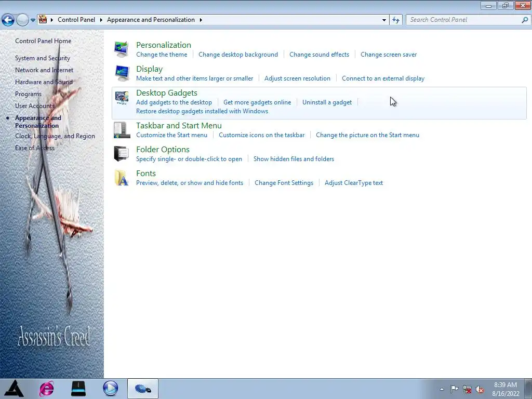
Task: Click the Control Panel breadcrumb
Action: tap(76, 20)
